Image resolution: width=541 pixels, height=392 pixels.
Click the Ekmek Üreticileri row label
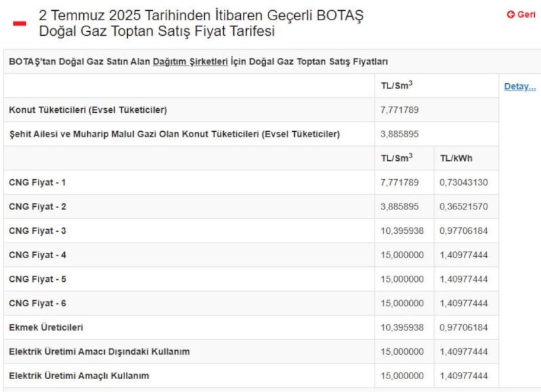pos(46,328)
